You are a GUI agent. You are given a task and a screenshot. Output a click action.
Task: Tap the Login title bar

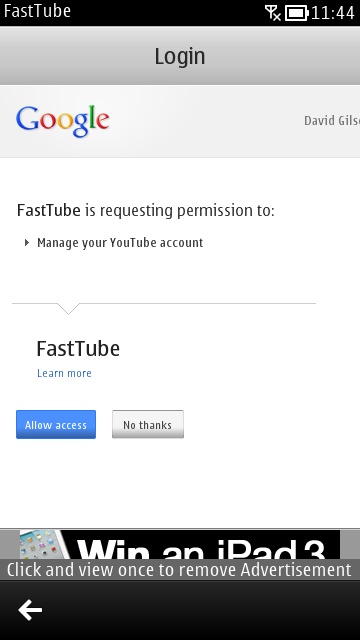tap(180, 56)
